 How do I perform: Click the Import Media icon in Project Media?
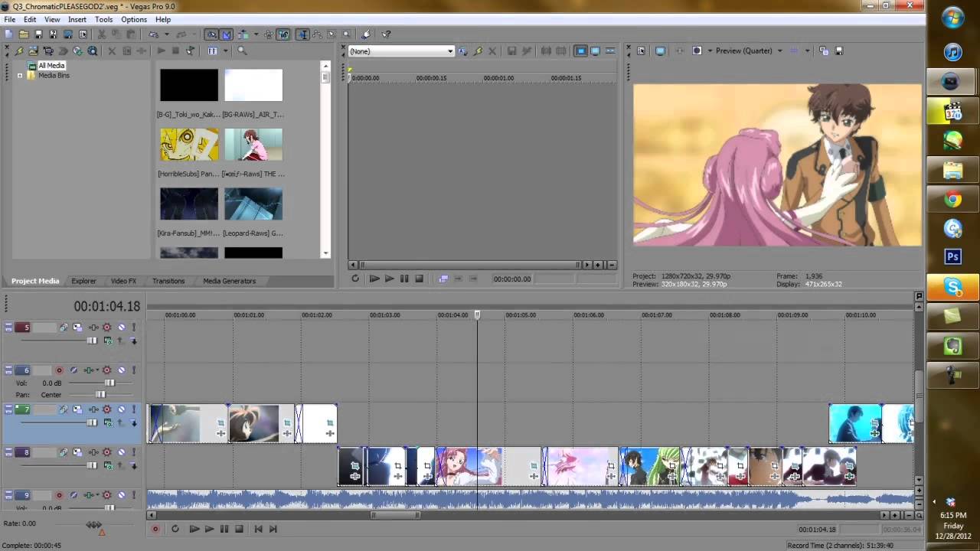tap(33, 51)
